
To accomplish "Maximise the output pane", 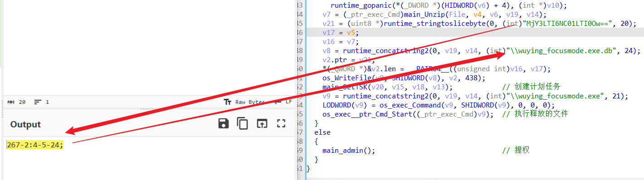I will [281, 123].
